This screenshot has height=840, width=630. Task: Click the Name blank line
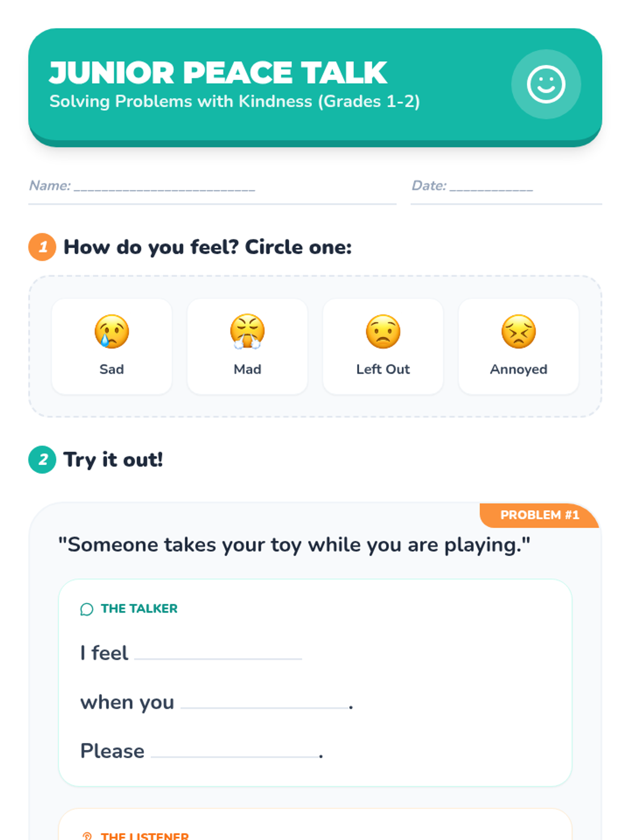pos(164,188)
